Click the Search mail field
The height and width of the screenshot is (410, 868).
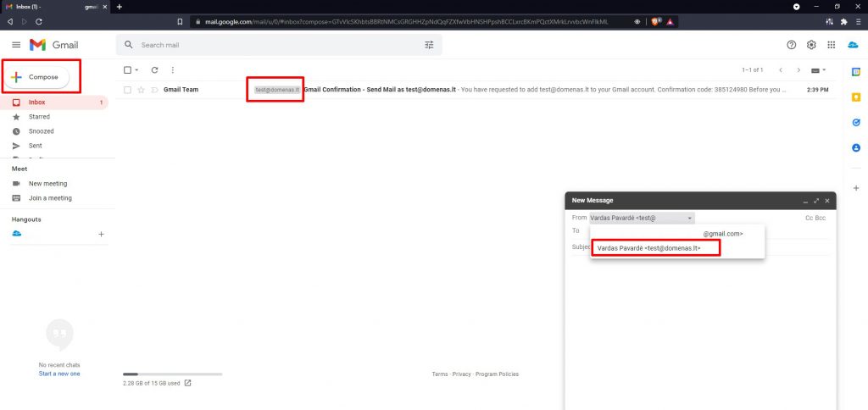point(279,45)
